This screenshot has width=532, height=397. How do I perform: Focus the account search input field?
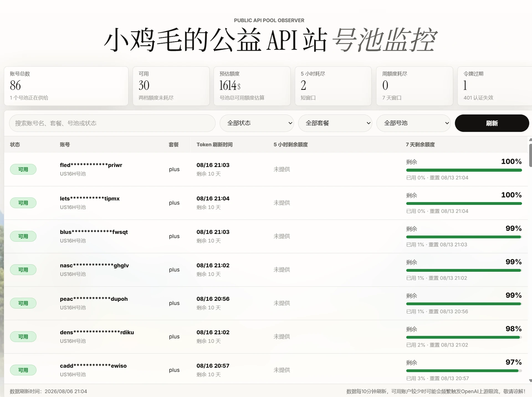coord(112,123)
